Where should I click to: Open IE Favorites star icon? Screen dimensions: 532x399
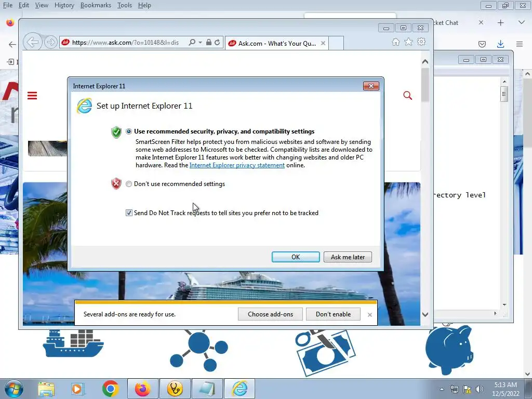[x=408, y=42]
